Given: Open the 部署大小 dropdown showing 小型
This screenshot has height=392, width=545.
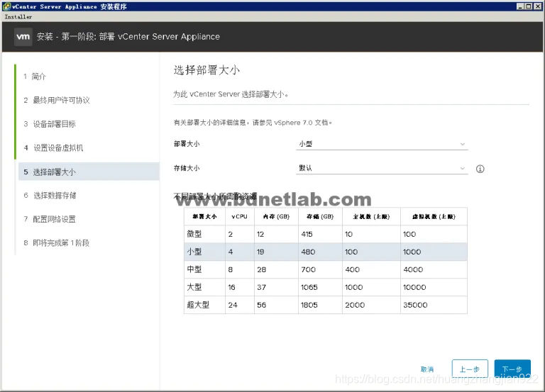Looking at the screenshot, I should coord(382,144).
